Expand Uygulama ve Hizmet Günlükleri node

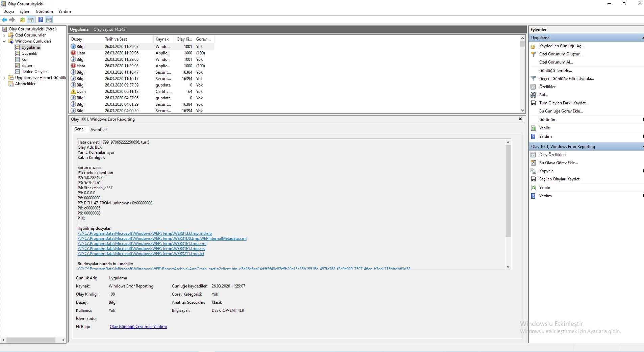4,78
